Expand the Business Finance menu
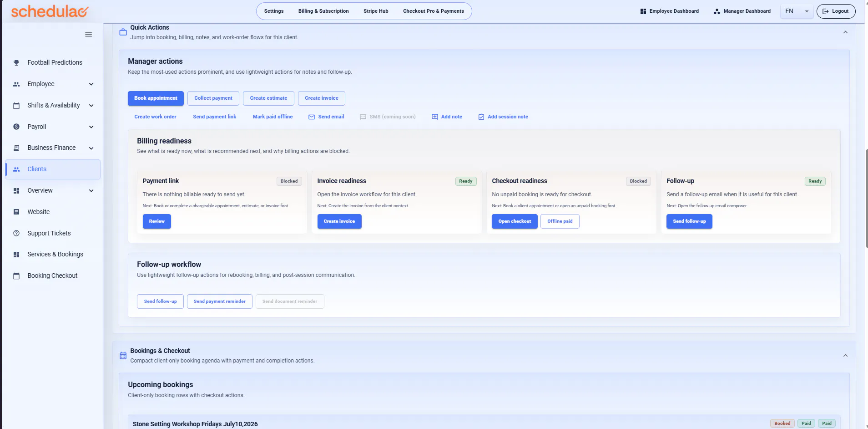 [91, 148]
